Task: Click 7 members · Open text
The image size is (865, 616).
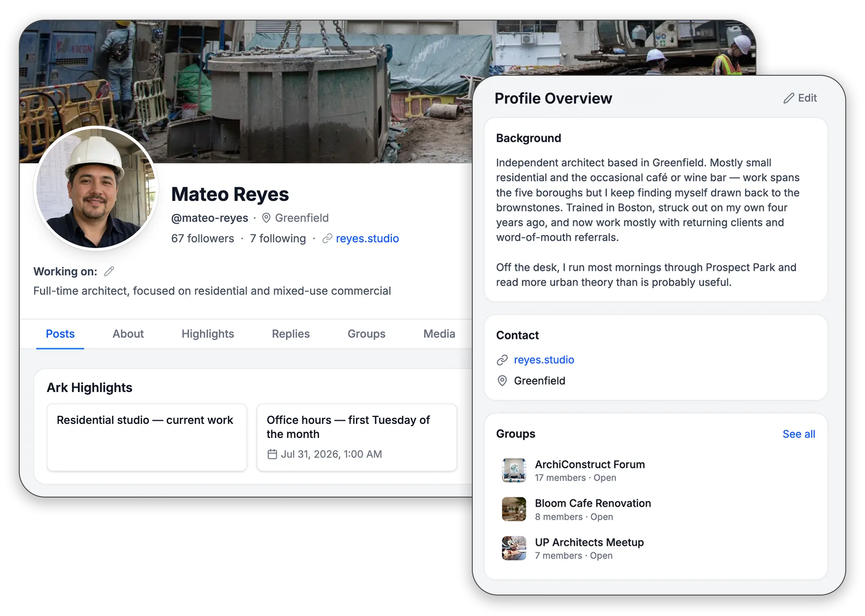Action: click(x=574, y=556)
